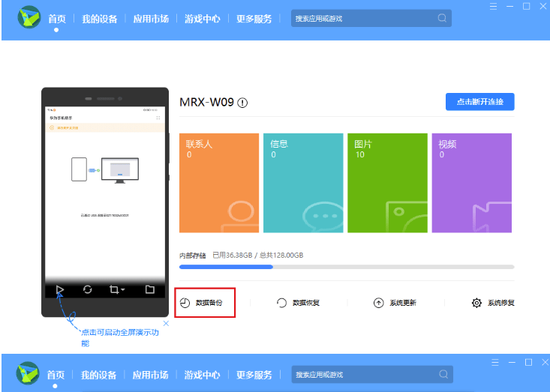
Task: Expand the screenshot dropdown arrow
Action: coord(123,290)
